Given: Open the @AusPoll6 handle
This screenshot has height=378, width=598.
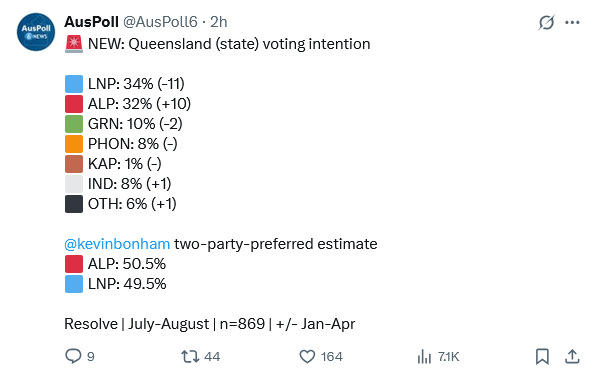Looking at the screenshot, I should [160, 22].
